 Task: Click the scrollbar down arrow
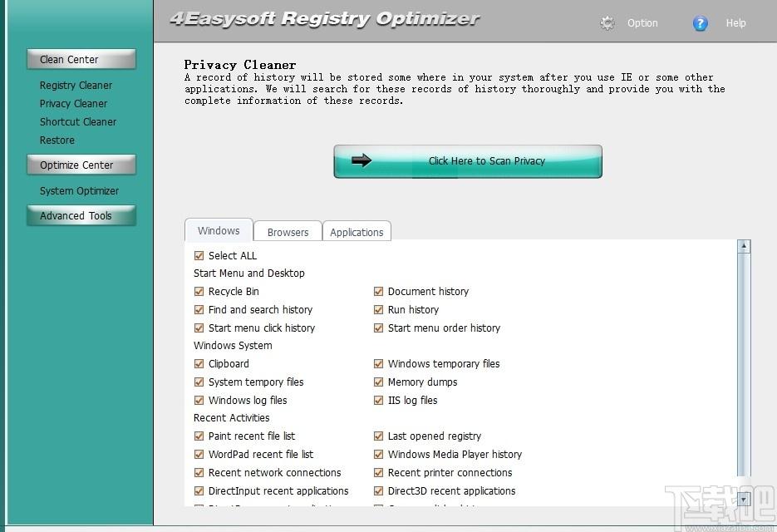click(x=743, y=500)
